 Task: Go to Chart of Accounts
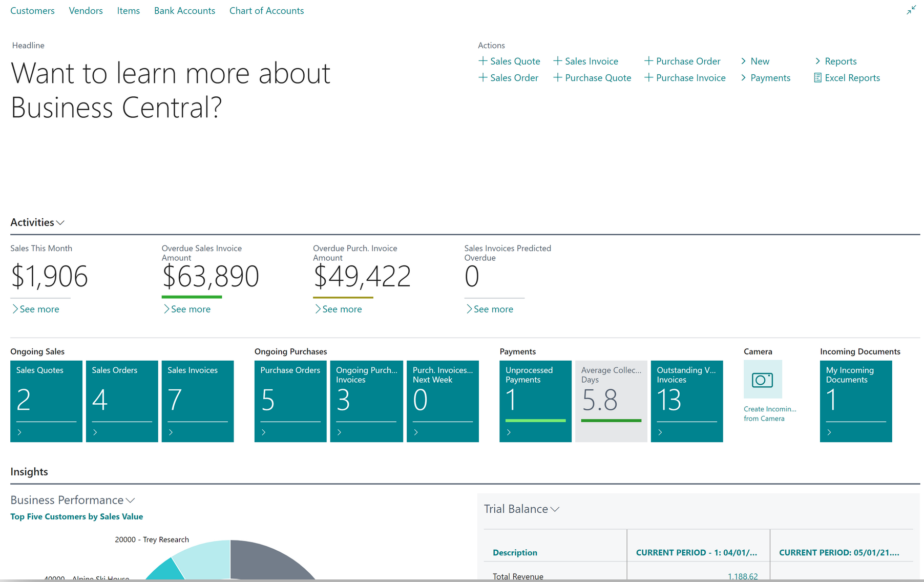[266, 11]
